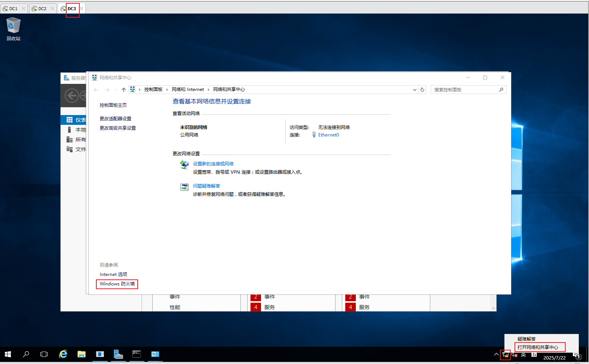
Task: Click the Ethernet0 adapter icon
Action: pyautogui.click(x=314, y=135)
